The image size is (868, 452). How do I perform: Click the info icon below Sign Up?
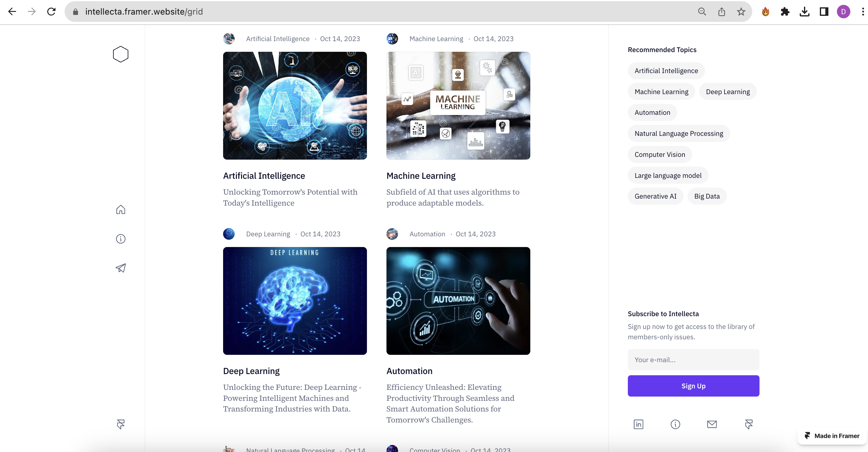[675, 424]
